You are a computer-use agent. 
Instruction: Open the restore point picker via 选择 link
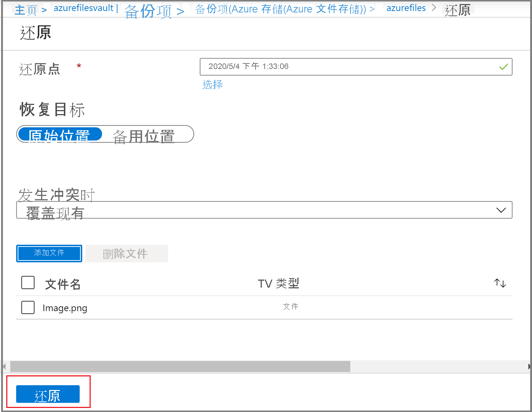[212, 85]
